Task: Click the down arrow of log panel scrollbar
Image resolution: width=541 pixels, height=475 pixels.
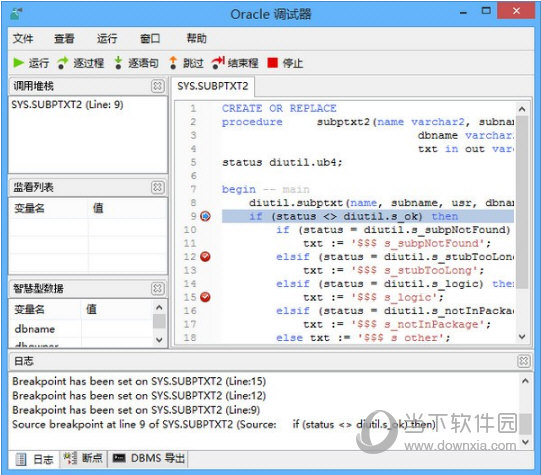Action: 525,442
